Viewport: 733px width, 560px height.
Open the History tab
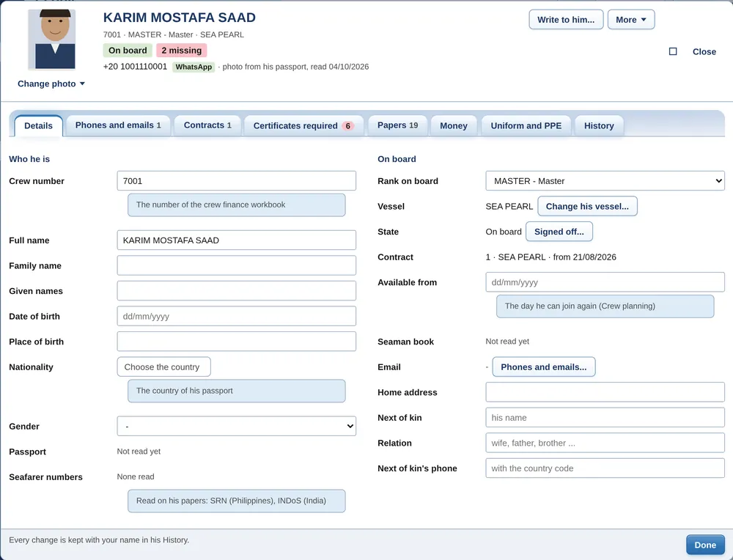599,126
